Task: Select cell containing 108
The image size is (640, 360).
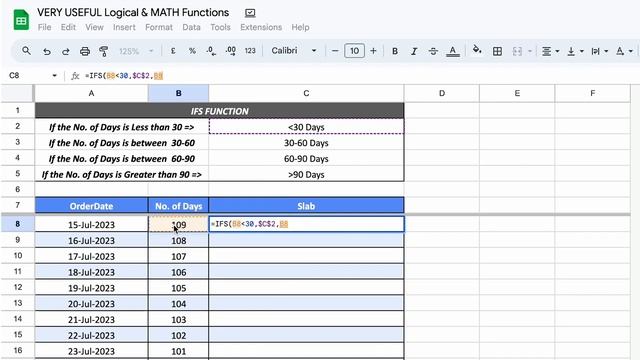Action: pyautogui.click(x=178, y=240)
